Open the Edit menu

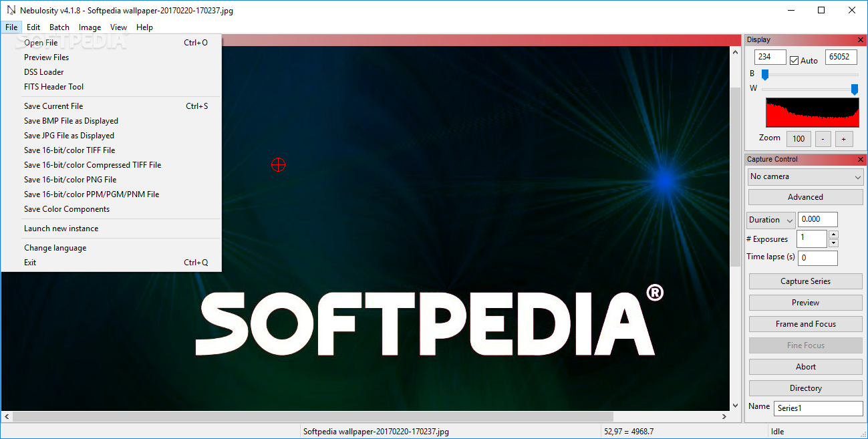(x=33, y=27)
